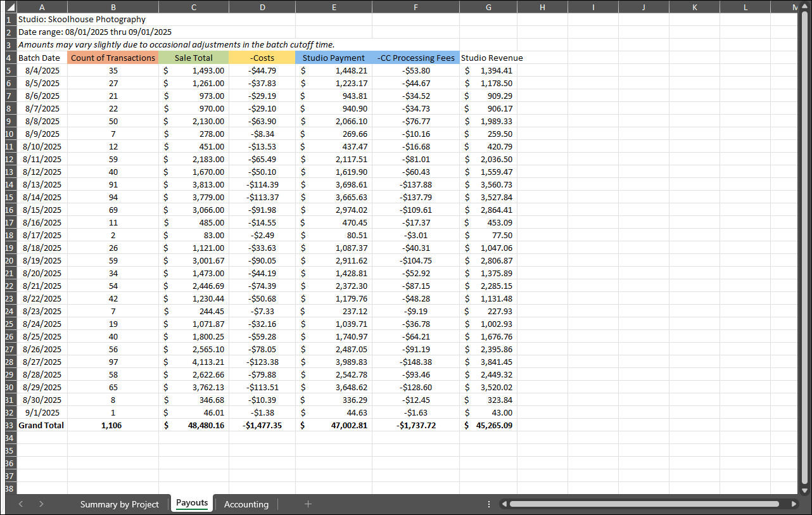
Task: Select column K header
Action: (x=694, y=7)
